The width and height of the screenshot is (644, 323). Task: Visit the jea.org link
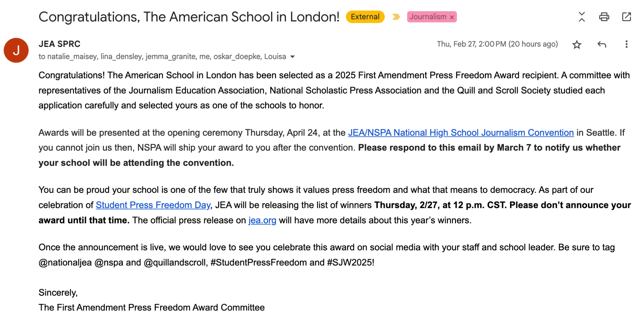[x=262, y=220]
